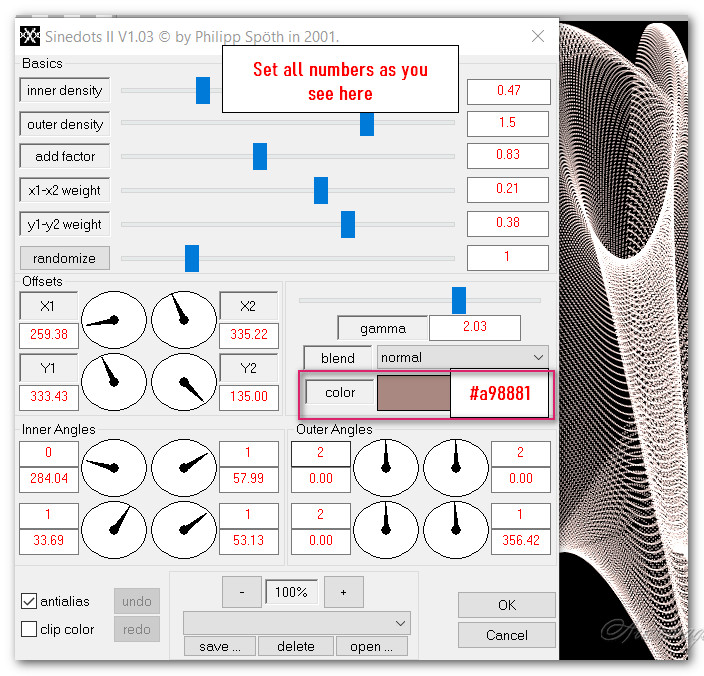Click the plus zoom button
Screen dimensions: 704x676
[343, 592]
